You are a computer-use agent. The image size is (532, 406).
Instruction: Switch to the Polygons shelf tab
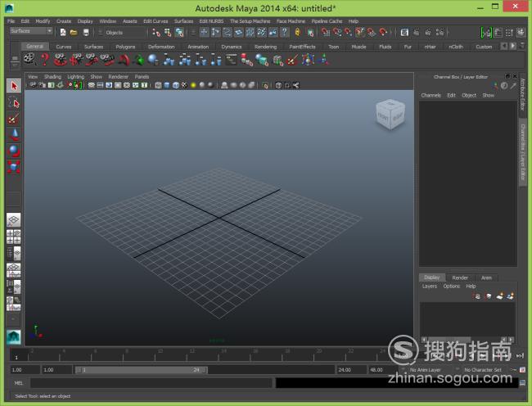click(x=125, y=47)
